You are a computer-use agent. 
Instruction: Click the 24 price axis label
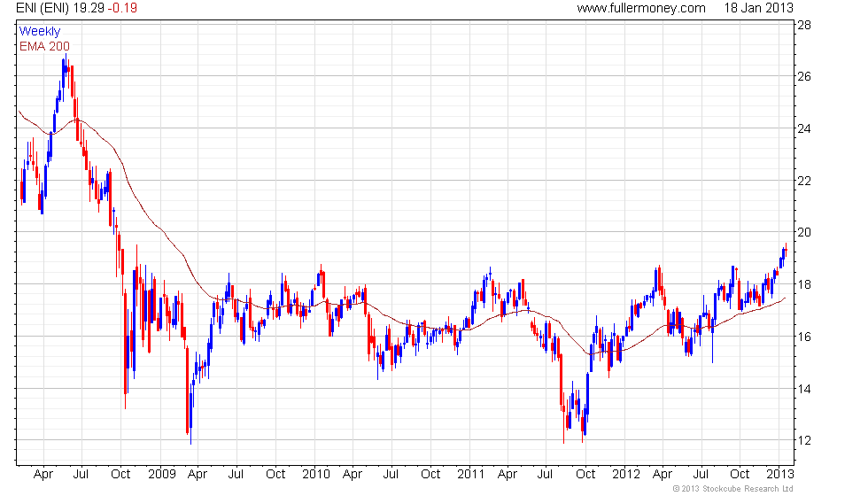pos(804,128)
